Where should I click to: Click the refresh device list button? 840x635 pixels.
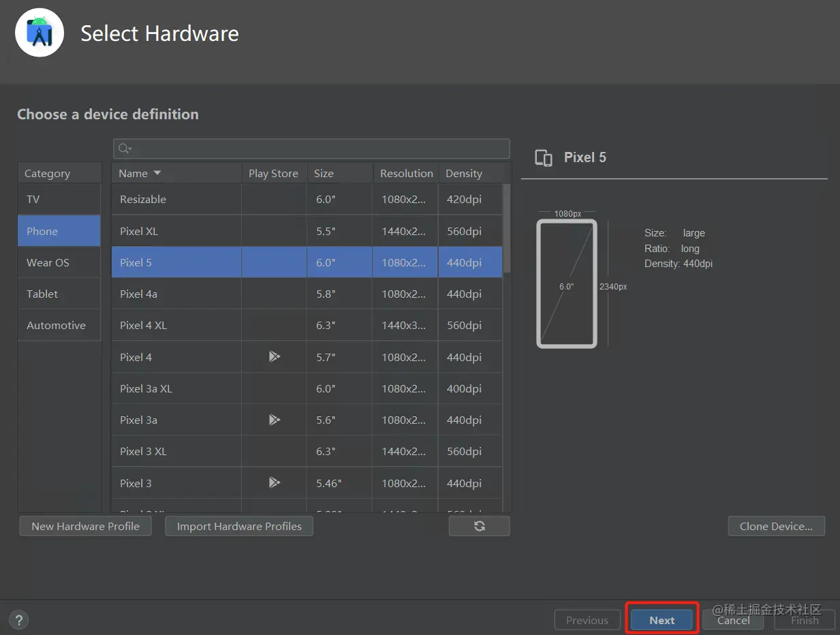(x=479, y=526)
